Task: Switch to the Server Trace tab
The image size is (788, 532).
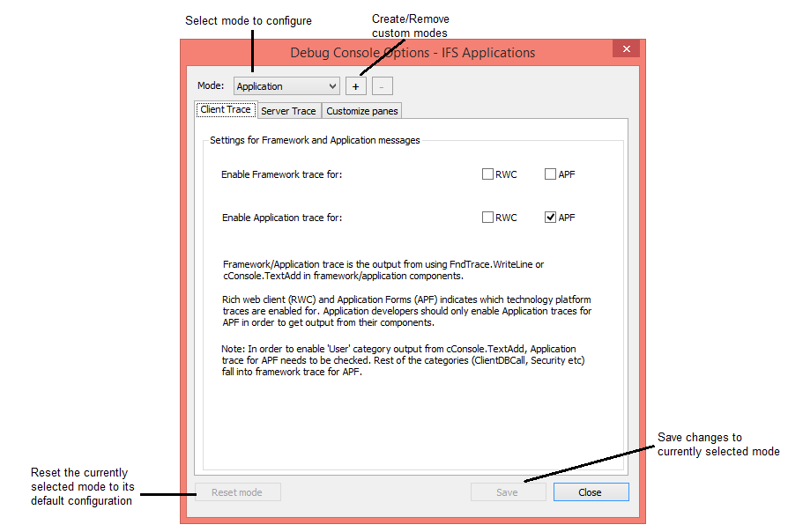Action: 288,111
